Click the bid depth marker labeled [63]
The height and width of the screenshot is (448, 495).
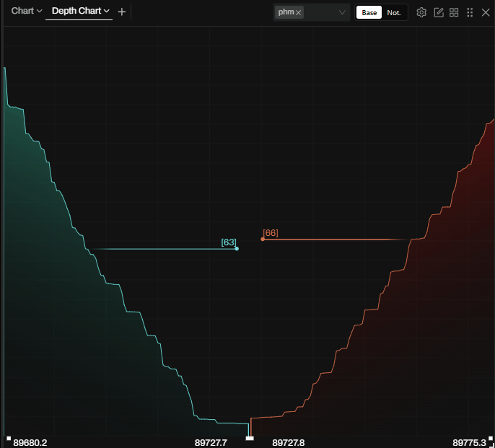237,249
